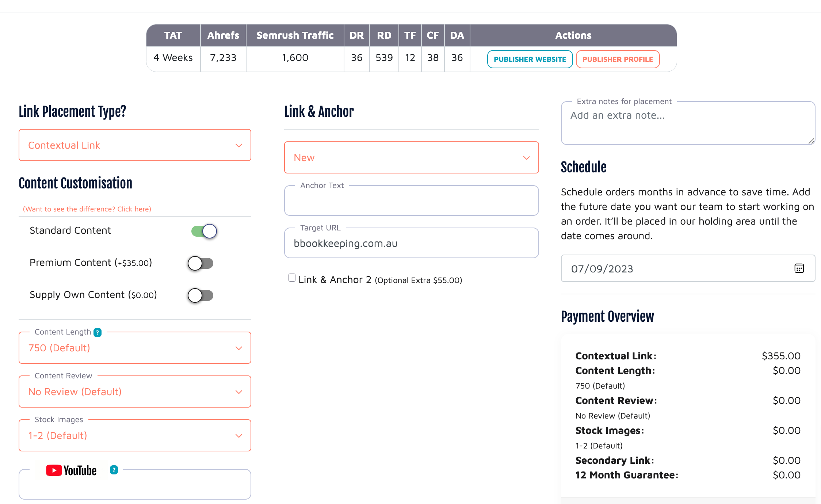Enable the Premium Content toggle
This screenshot has height=504, width=821.
pyautogui.click(x=201, y=263)
